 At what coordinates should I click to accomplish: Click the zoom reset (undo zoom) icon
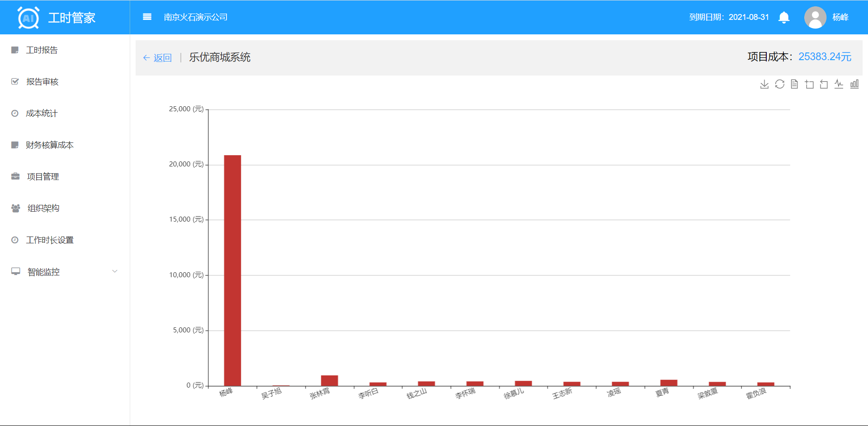[824, 84]
